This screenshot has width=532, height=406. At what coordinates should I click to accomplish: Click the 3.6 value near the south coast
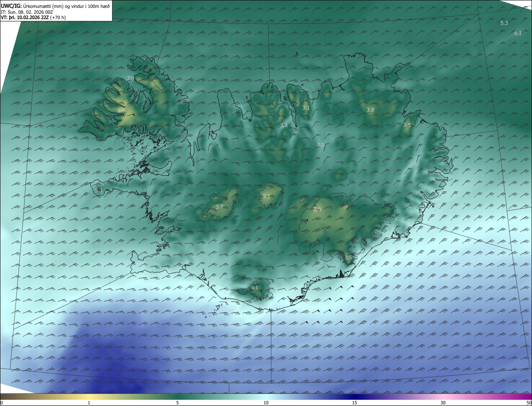[348, 257]
